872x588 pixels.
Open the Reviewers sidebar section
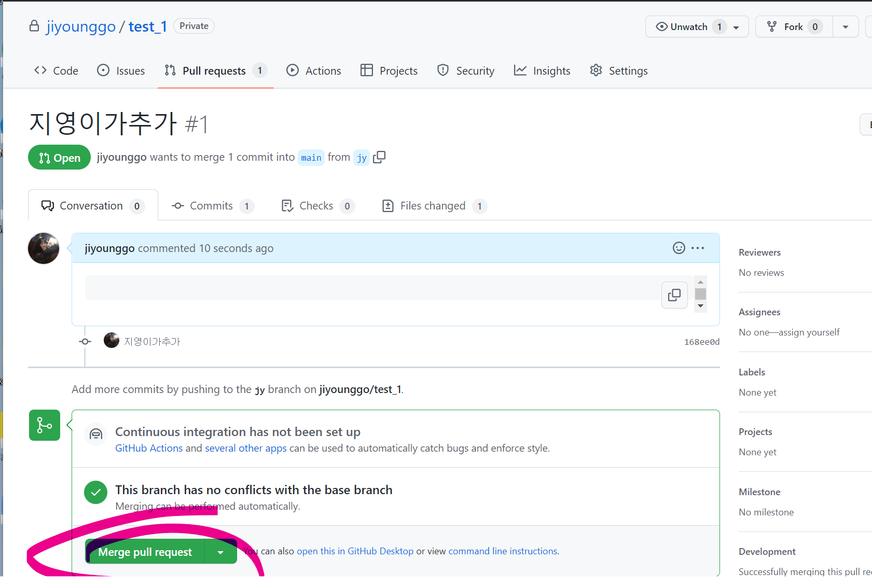point(759,253)
